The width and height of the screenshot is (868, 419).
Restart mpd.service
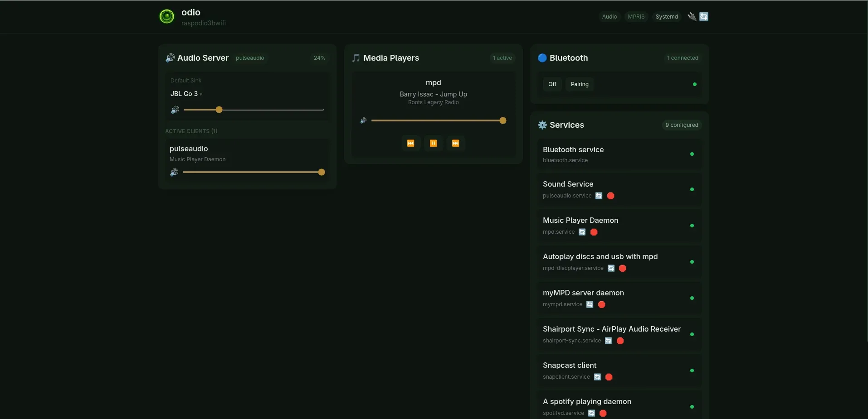pyautogui.click(x=582, y=232)
